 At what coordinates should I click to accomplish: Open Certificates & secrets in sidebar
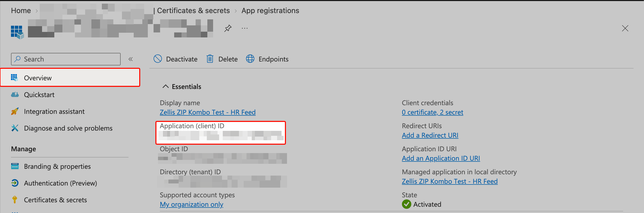point(55,200)
